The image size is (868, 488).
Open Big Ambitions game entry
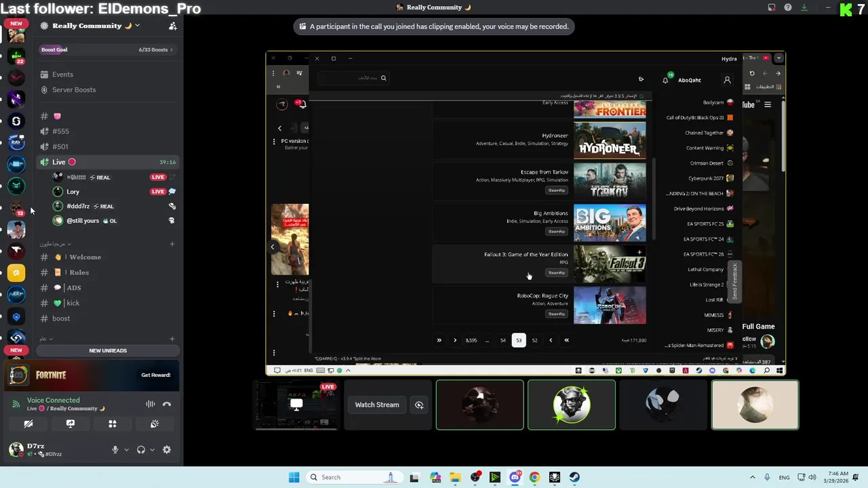coord(540,222)
